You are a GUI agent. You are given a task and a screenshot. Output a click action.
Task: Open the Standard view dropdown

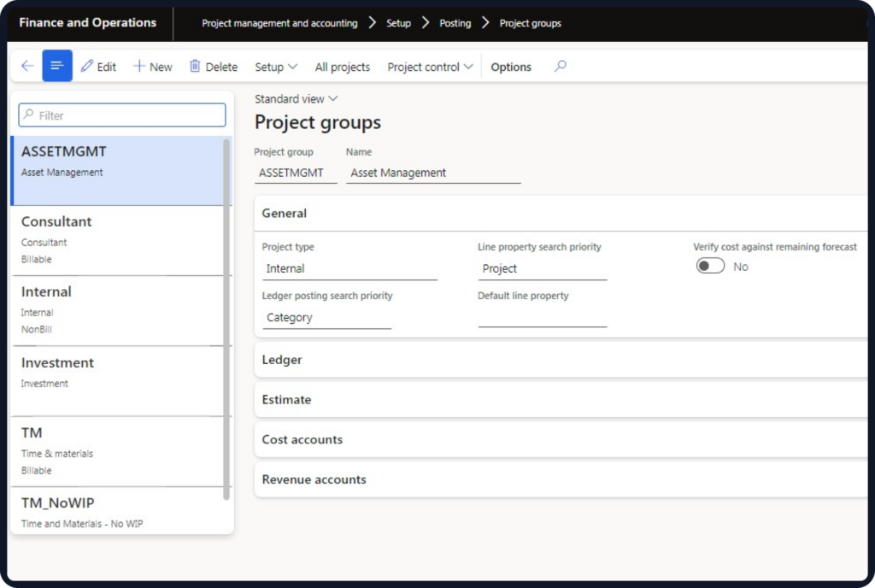point(297,99)
